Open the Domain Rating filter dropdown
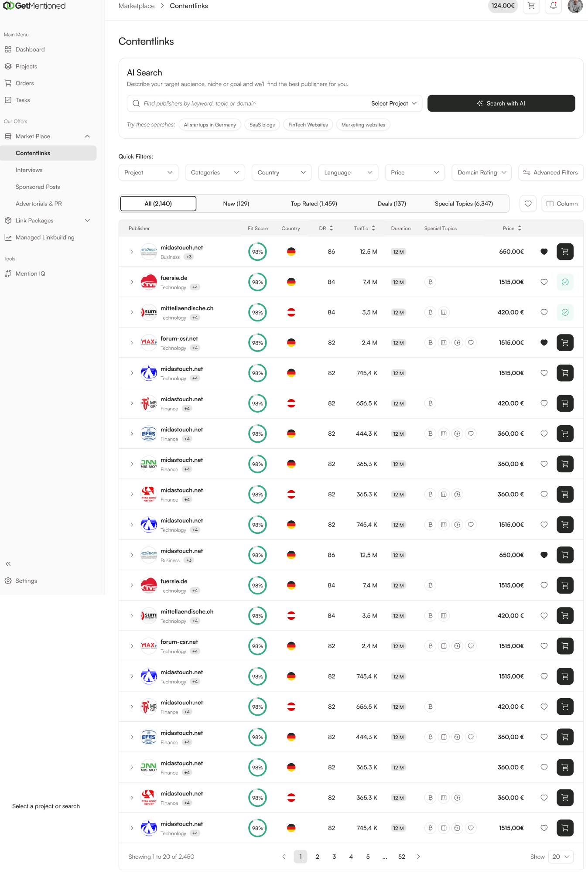588x874 pixels. click(482, 173)
